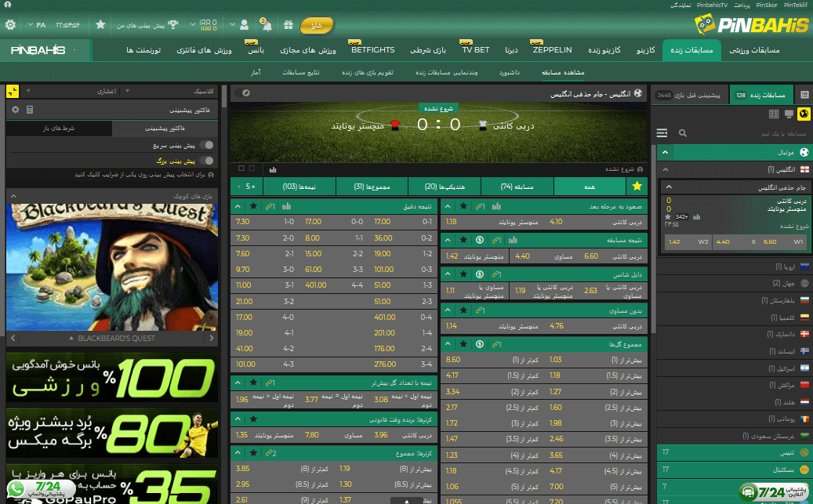Open the نتایج مسابقات submenu link
The height and width of the screenshot is (504, 813).
(x=301, y=73)
